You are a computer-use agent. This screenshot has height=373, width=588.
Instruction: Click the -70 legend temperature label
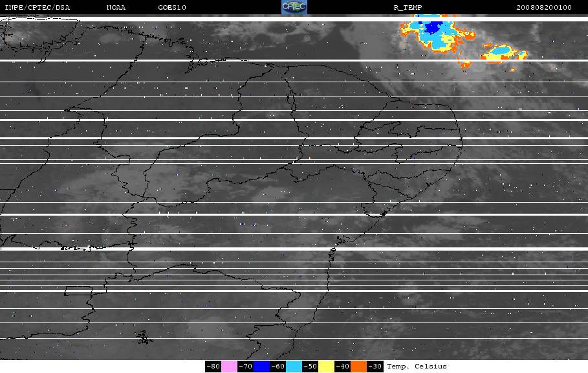coord(245,367)
